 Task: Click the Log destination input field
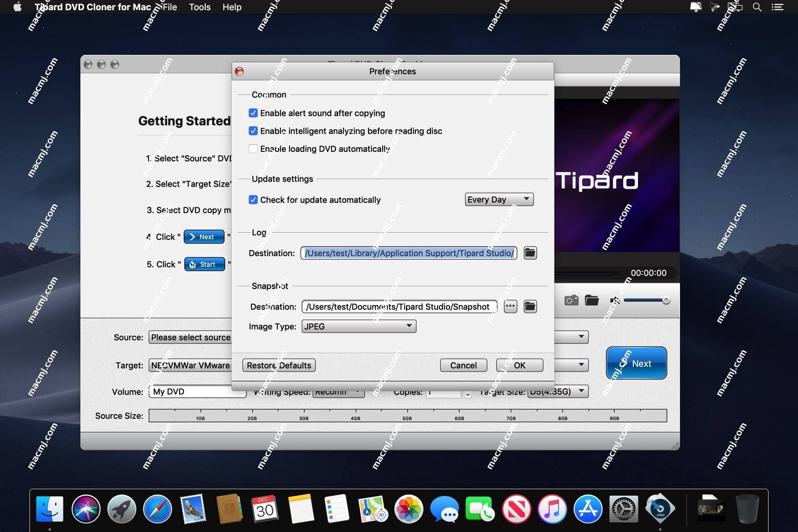409,254
